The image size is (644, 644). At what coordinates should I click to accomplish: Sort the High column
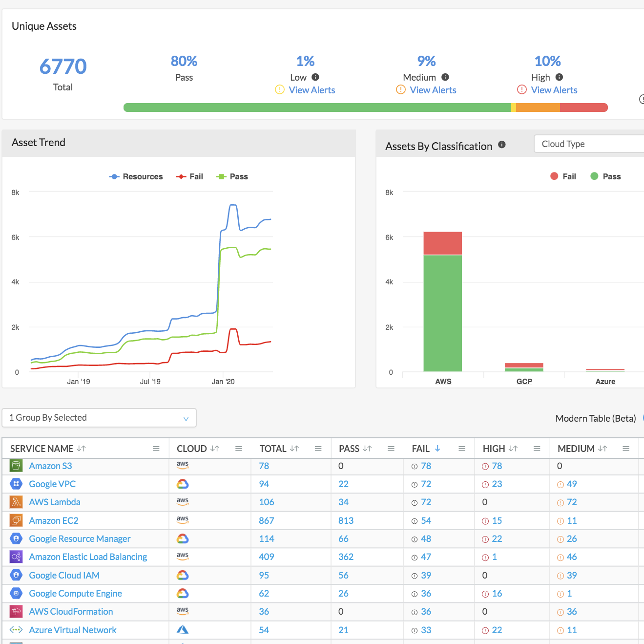(513, 449)
